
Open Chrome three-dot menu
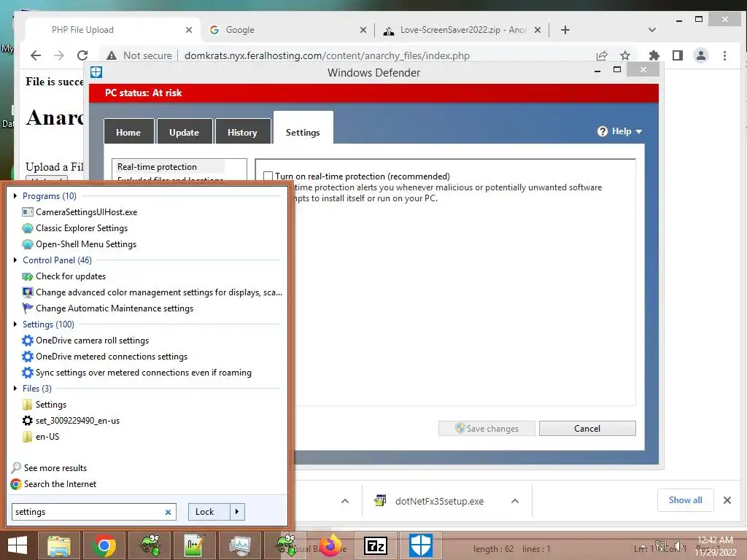click(724, 55)
